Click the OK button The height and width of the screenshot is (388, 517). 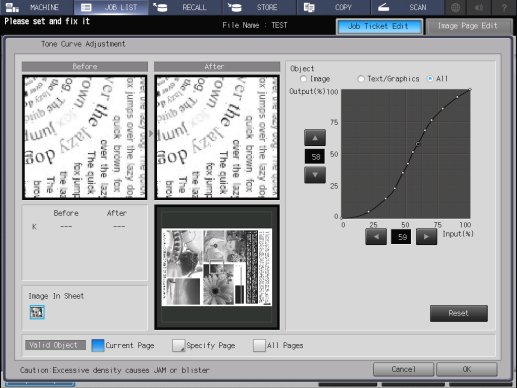coord(467,369)
